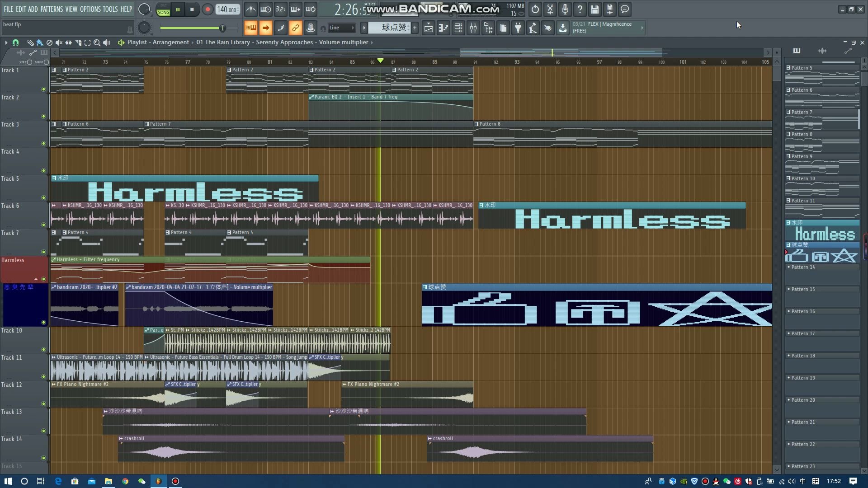This screenshot has height=488, width=868.
Task: Toggle link to controller button
Action: point(296,28)
